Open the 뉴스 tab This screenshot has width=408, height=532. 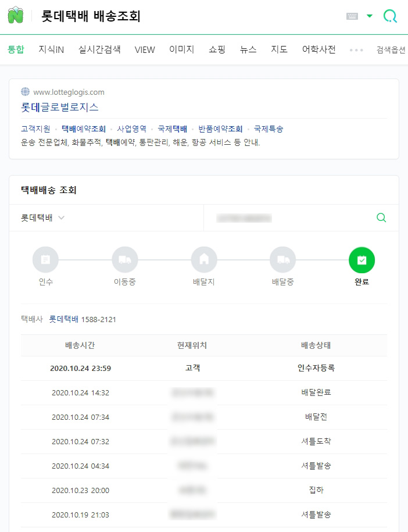[248, 49]
